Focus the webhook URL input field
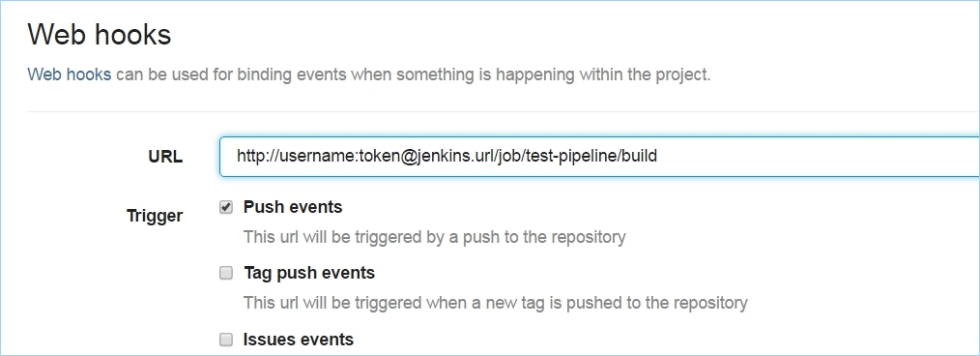 [599, 156]
